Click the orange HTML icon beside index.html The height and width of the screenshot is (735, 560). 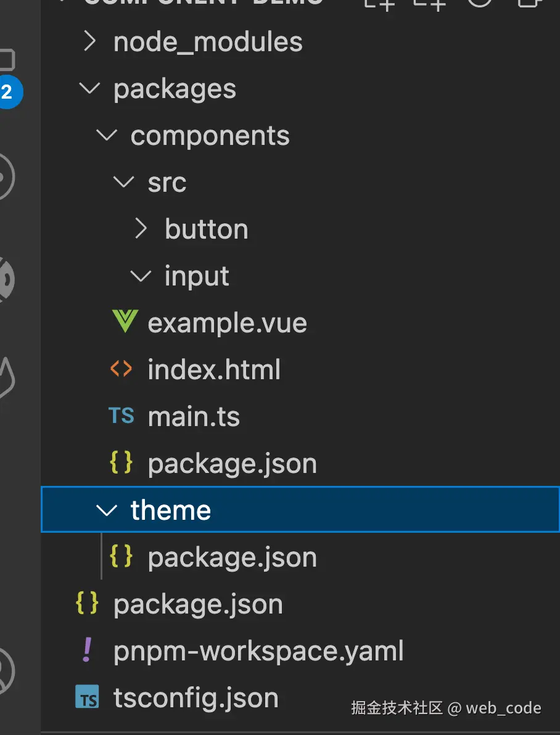pyautogui.click(x=121, y=369)
